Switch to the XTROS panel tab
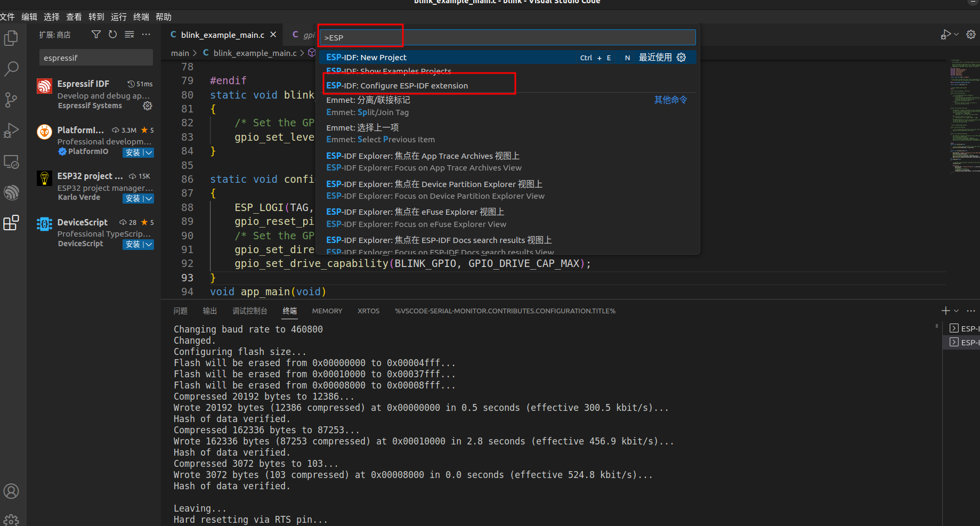Image resolution: width=980 pixels, height=526 pixels. [369, 311]
